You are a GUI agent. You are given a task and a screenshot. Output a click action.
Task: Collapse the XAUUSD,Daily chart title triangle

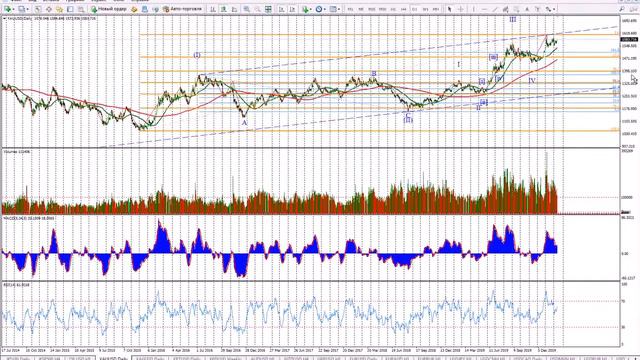[4, 19]
